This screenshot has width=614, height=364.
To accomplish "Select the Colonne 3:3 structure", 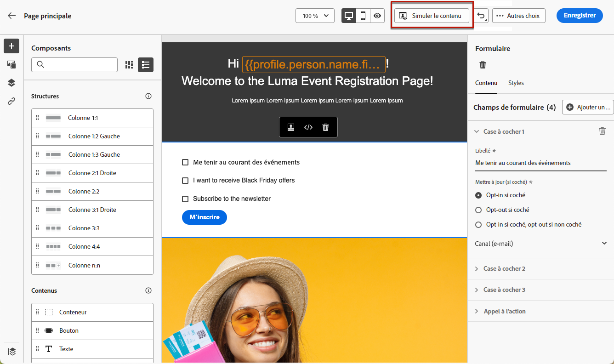I will click(x=92, y=228).
